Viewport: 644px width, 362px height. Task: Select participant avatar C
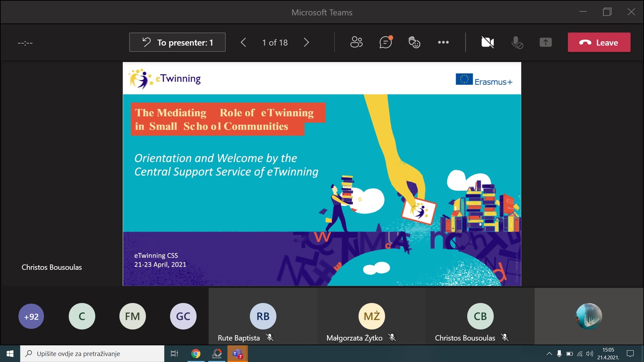pyautogui.click(x=82, y=316)
